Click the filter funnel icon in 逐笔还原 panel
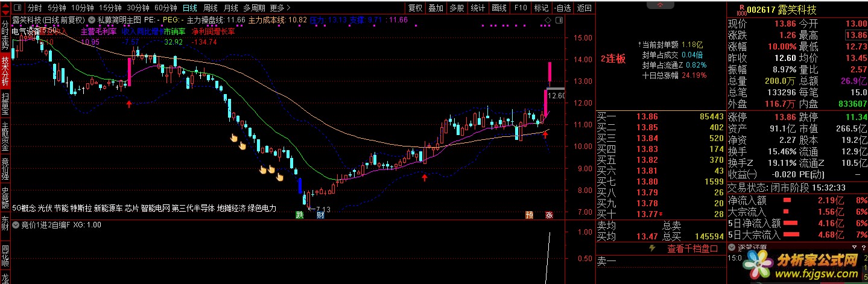Screen dimensions: 868x284 (854, 247)
